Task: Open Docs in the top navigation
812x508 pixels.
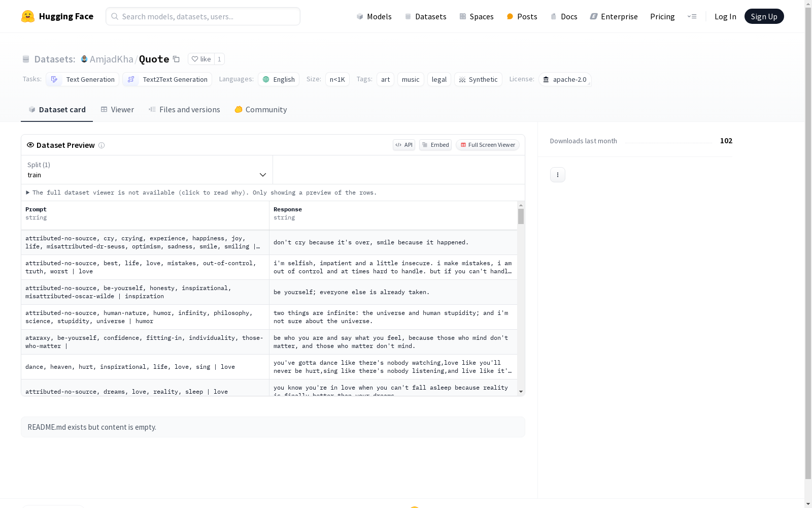Action: [x=564, y=16]
